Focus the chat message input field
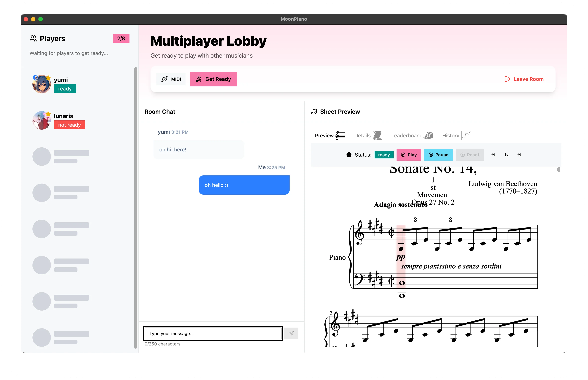The height and width of the screenshot is (380, 588). tap(213, 333)
